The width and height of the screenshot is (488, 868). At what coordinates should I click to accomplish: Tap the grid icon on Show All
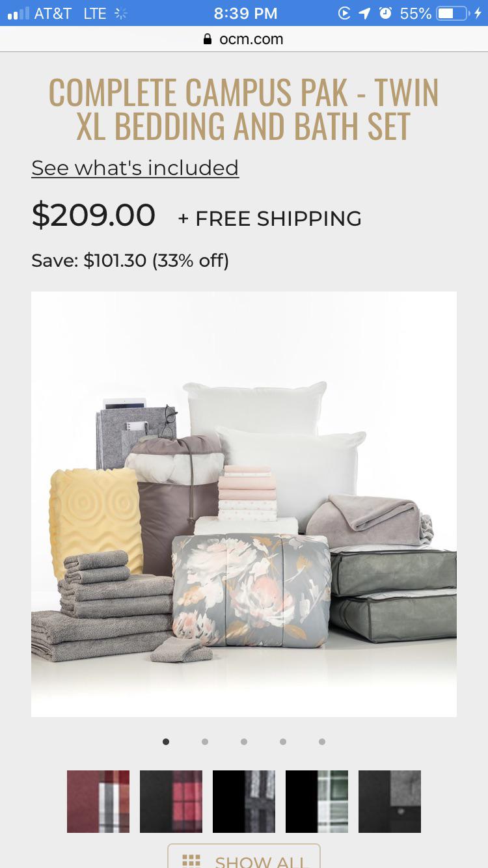pos(191,861)
